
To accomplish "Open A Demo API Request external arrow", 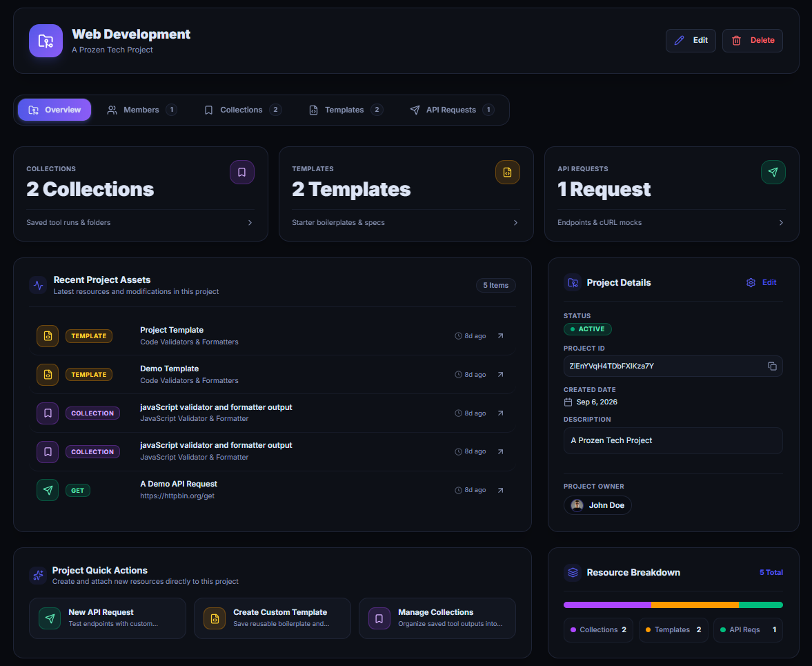I will [500, 491].
